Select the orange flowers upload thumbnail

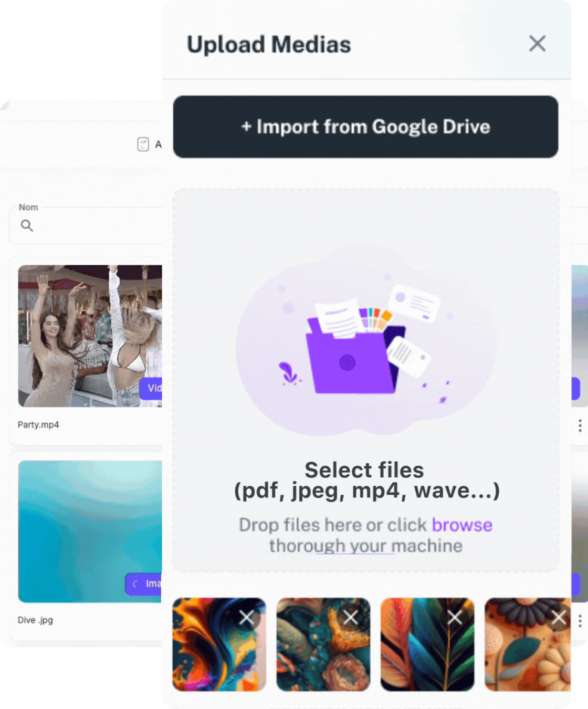coord(528,644)
